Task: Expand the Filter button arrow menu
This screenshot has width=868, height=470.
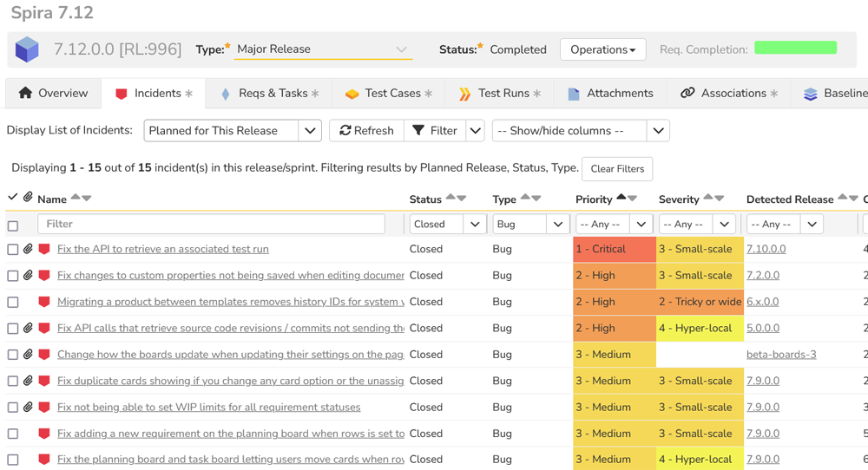Action: pyautogui.click(x=475, y=130)
